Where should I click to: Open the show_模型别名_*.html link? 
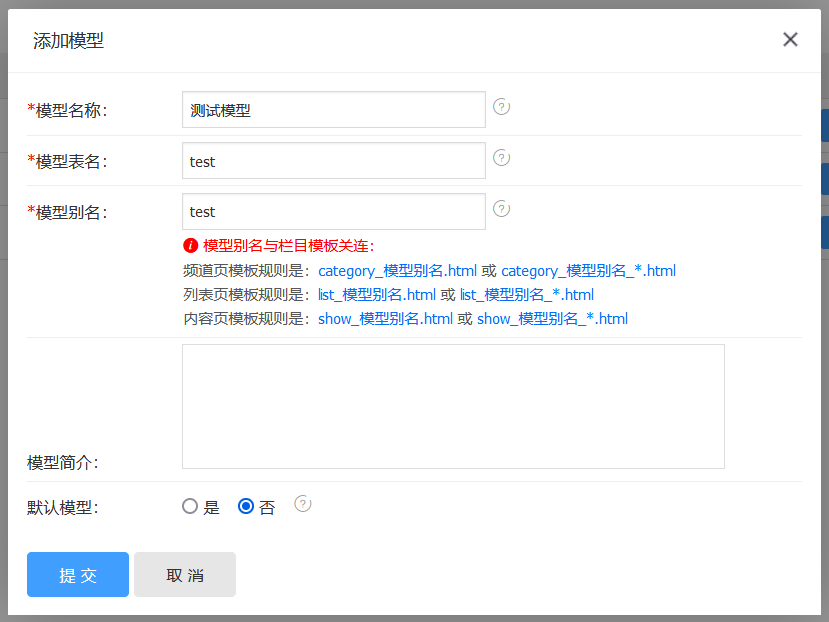click(551, 318)
